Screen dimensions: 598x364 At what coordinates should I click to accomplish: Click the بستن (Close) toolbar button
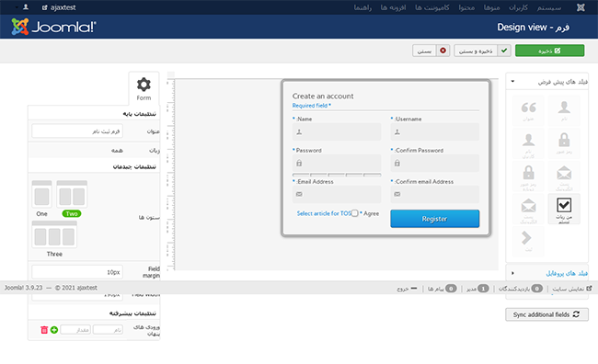pos(431,51)
